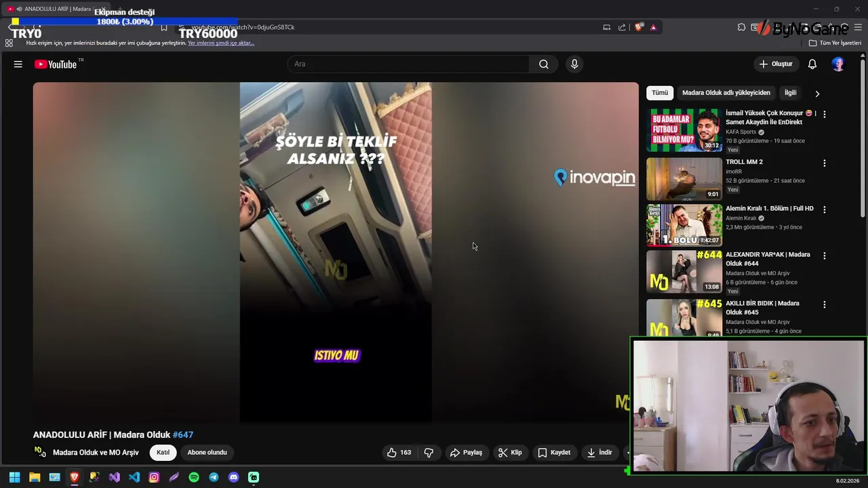The width and height of the screenshot is (868, 488).
Task: Click the install/cast screen icon in address bar
Action: [x=607, y=27]
